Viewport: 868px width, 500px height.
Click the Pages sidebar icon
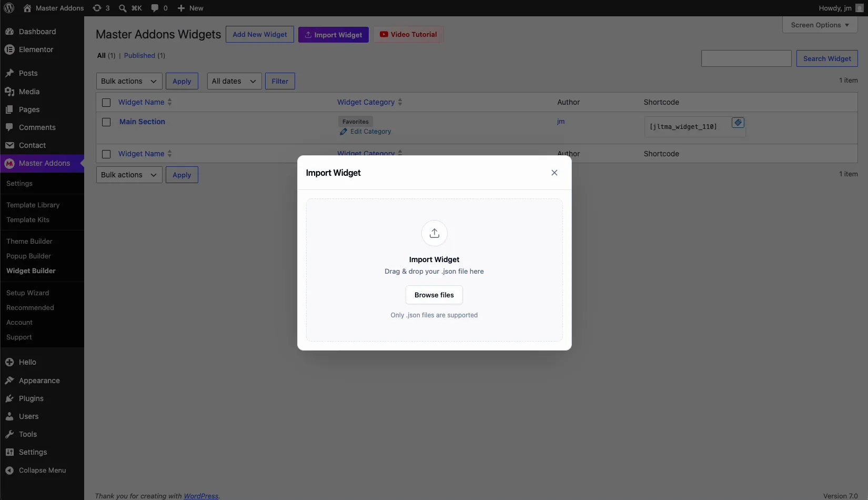[x=9, y=109]
